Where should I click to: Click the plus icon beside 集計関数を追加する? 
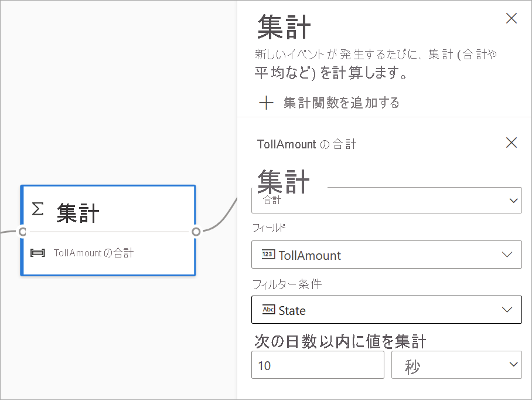(267, 103)
